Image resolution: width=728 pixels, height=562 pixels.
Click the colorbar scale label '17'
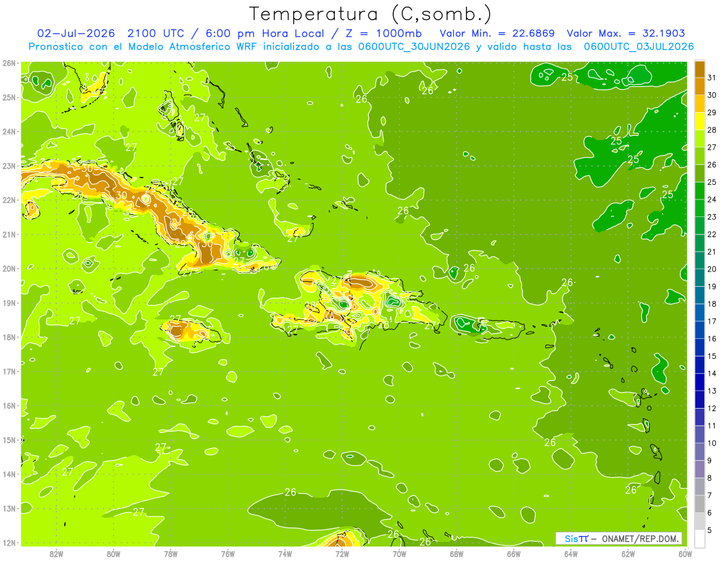pos(712,321)
